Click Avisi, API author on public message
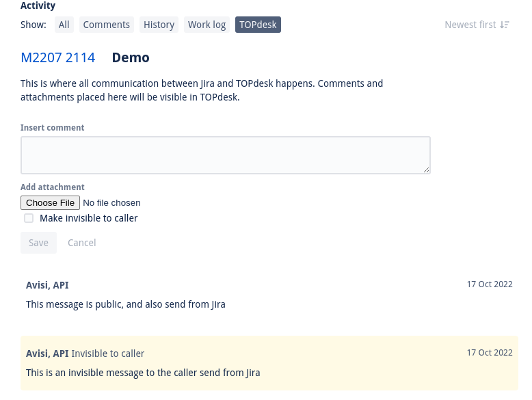 click(x=47, y=285)
